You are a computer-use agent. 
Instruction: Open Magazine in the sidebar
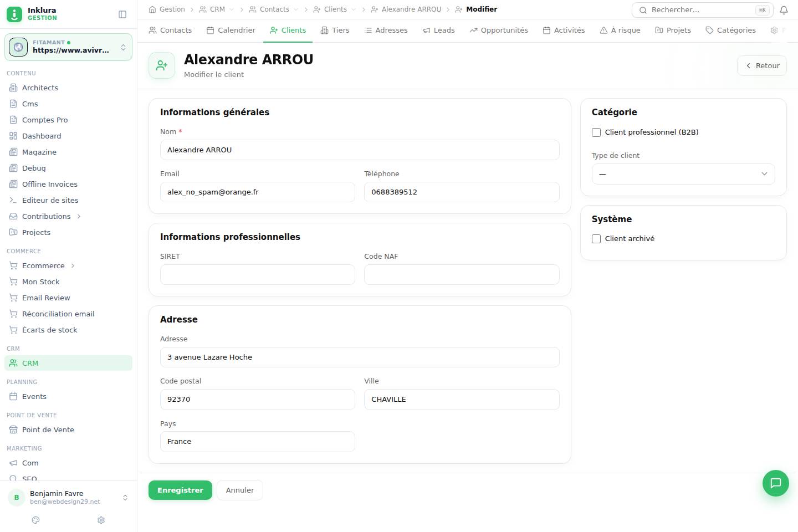pyautogui.click(x=68, y=152)
